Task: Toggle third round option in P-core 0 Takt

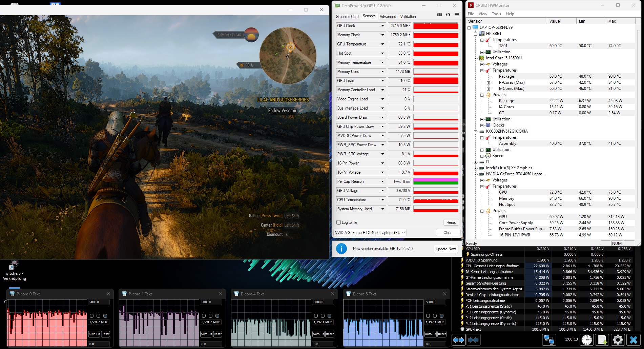Action: (105, 316)
